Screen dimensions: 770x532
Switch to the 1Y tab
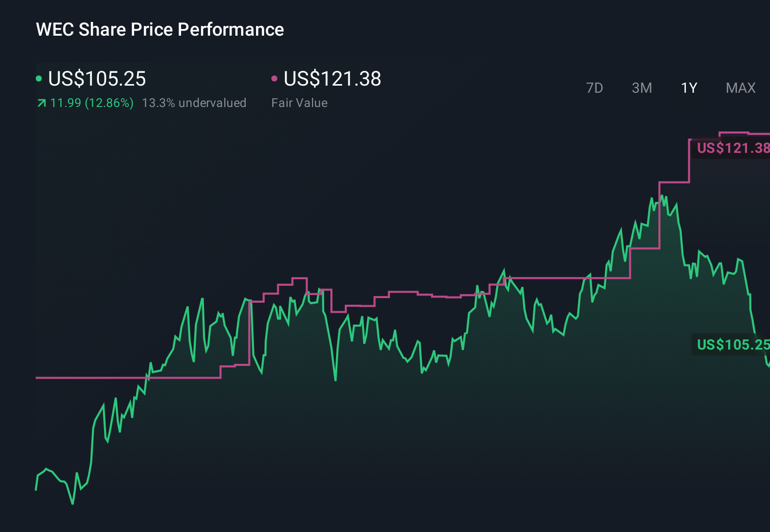click(x=689, y=88)
